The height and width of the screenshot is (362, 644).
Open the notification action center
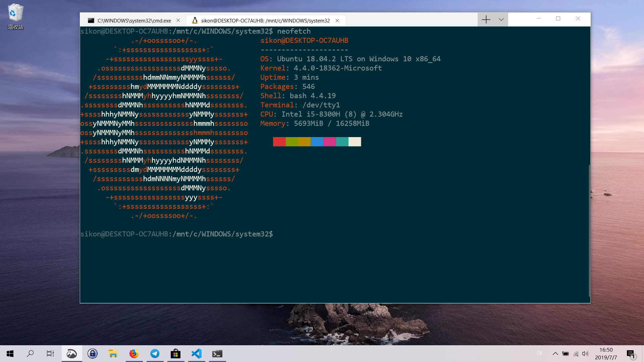[x=631, y=354]
